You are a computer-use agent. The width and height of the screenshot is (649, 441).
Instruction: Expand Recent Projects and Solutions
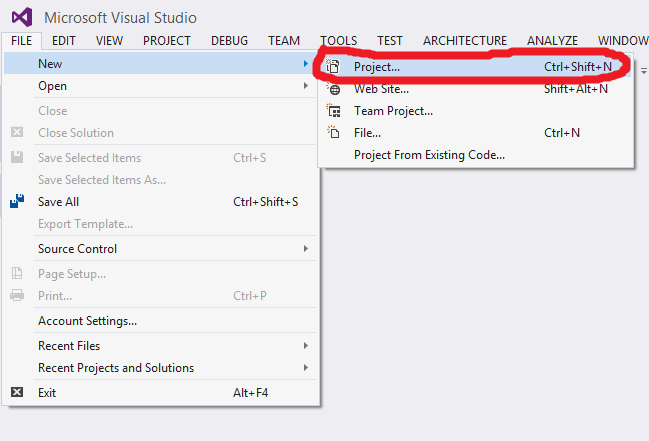(306, 368)
